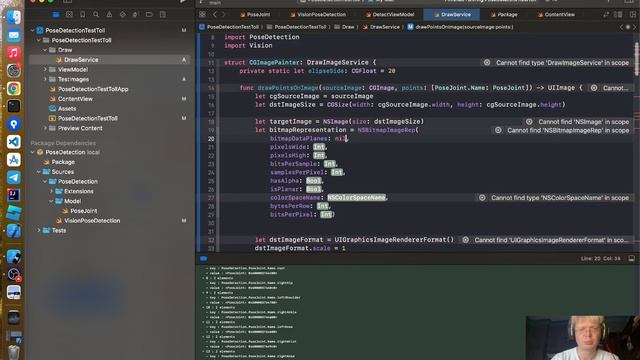Collapse the PoseDetectionTestToll group folder
Screen dimensions: 640x360
pos(39,40)
